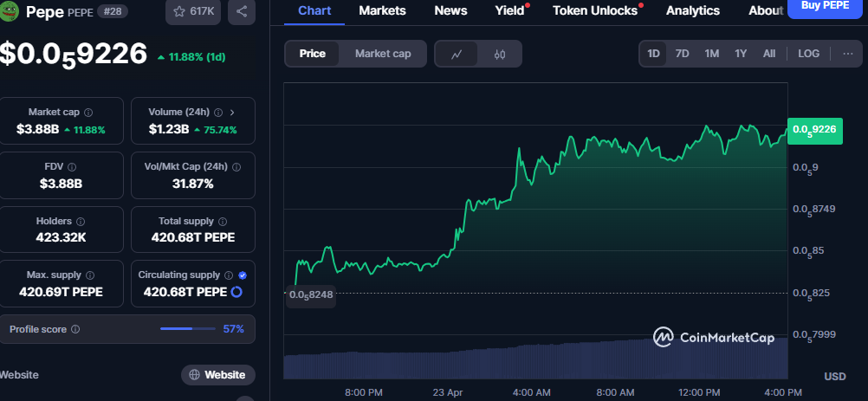
Task: Click the 11.88% (1d) price change
Action: [191, 57]
